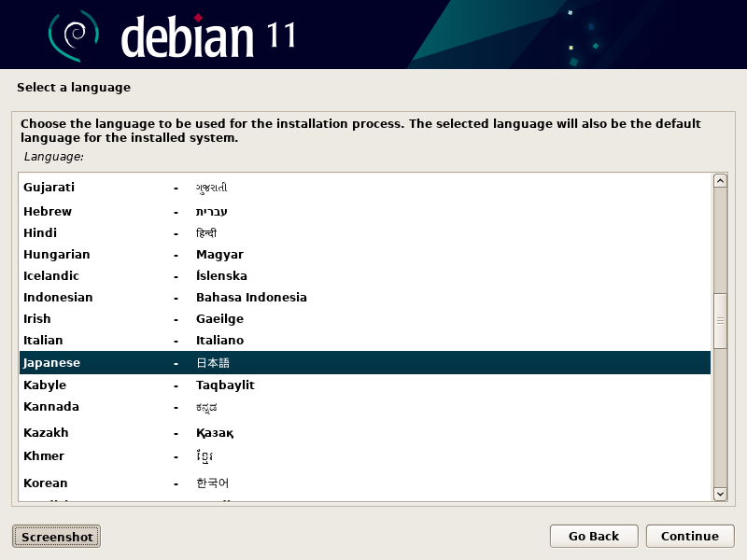Viewport: 747px width, 560px height.
Task: Select Icelandic - Íslenska
Action: pos(365,275)
